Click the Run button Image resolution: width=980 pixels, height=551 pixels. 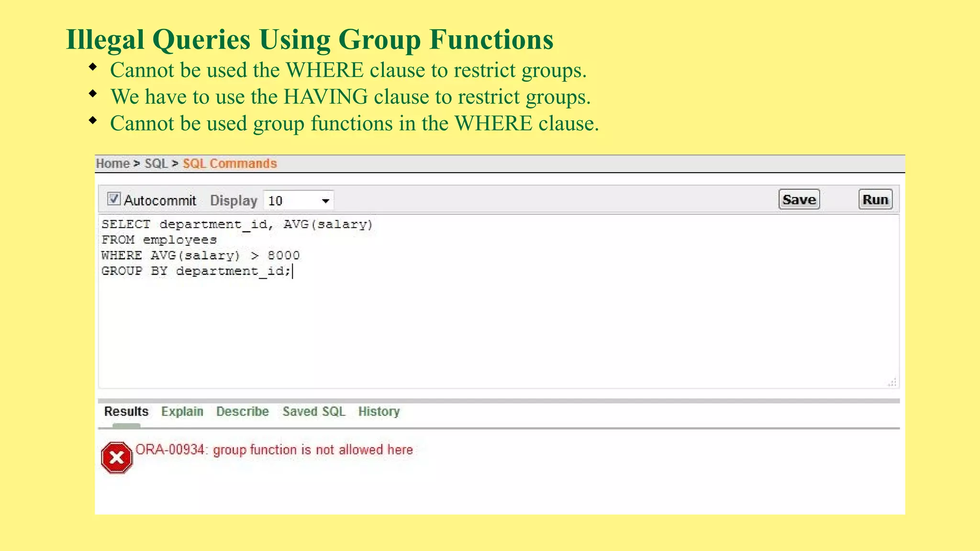[x=875, y=199]
